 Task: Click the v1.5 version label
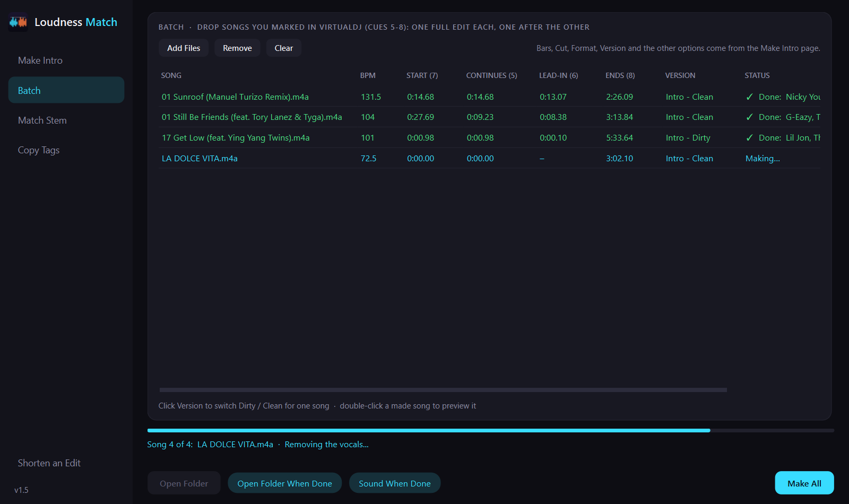click(21, 490)
